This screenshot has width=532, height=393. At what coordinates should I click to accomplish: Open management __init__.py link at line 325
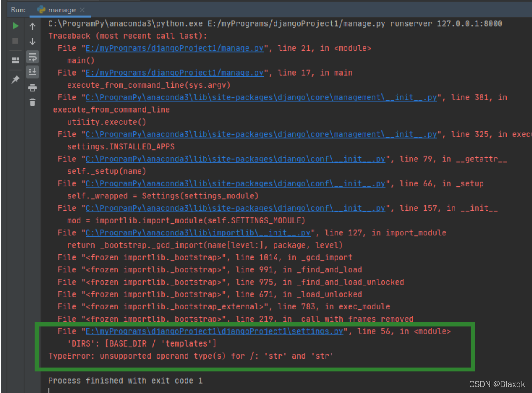coord(261,134)
